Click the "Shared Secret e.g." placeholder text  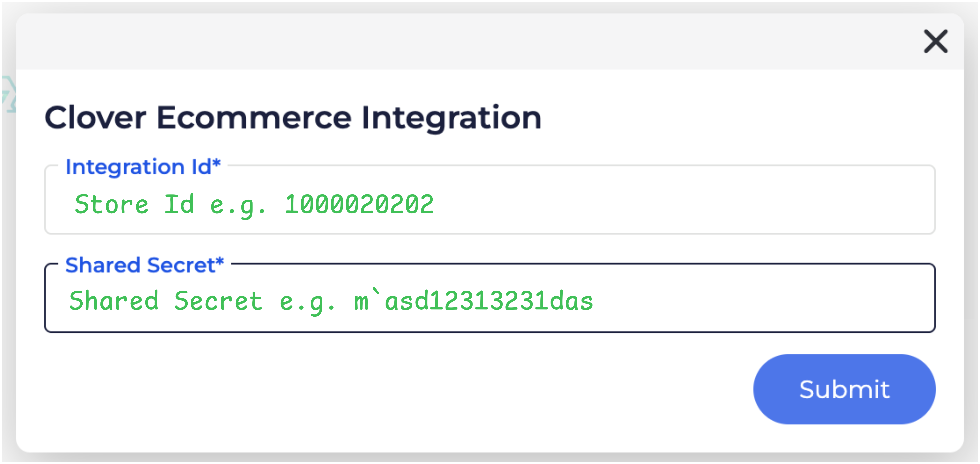point(202,301)
